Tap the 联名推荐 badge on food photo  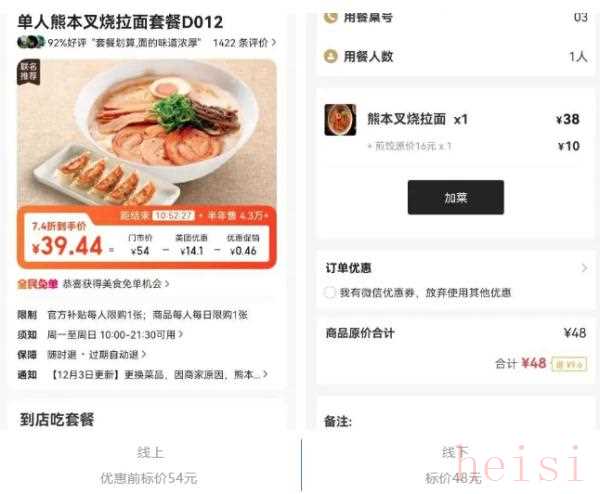click(29, 72)
